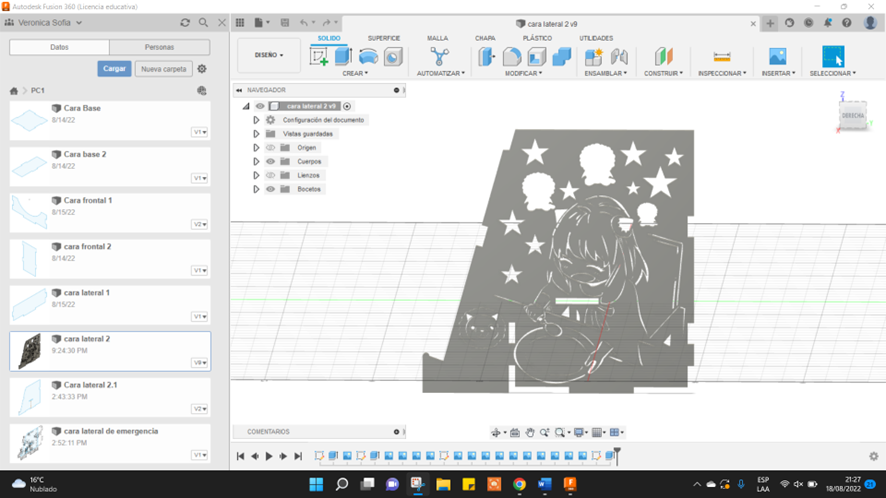Click the Cargar button
This screenshot has width=886, height=498.
pos(114,69)
